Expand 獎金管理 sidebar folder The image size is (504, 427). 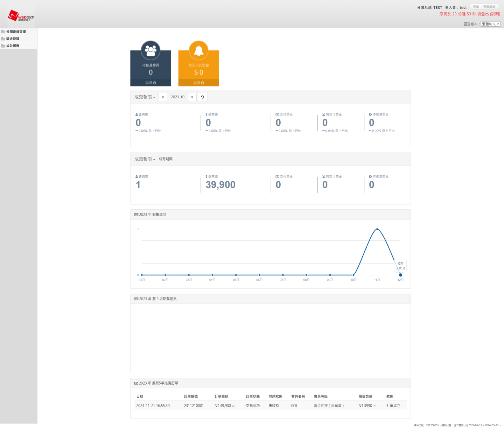pyautogui.click(x=13, y=39)
